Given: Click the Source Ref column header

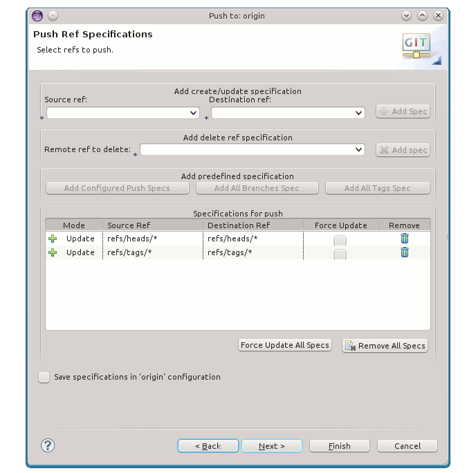Looking at the screenshot, I should [153, 225].
